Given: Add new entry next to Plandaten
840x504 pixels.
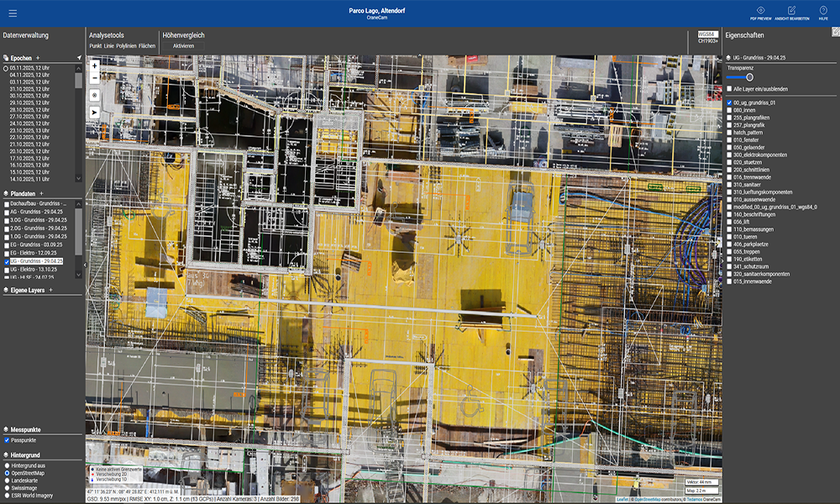Looking at the screenshot, I should [x=42, y=193].
